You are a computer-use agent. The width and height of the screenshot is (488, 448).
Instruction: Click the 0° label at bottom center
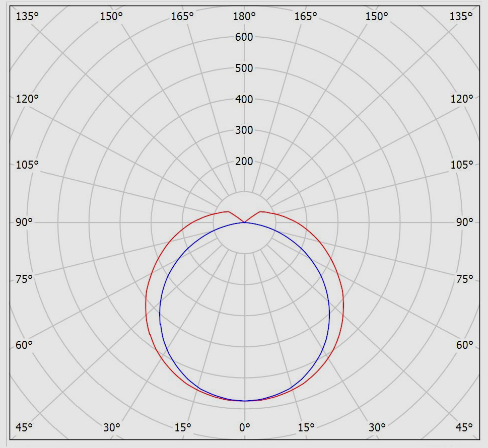[244, 427]
